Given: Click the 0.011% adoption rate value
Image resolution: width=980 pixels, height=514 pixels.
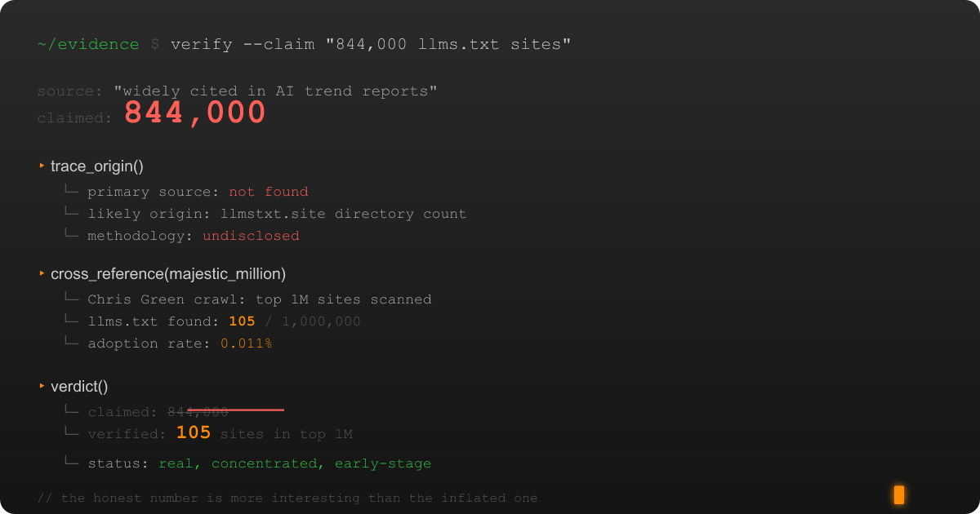Looking at the screenshot, I should click(246, 343).
